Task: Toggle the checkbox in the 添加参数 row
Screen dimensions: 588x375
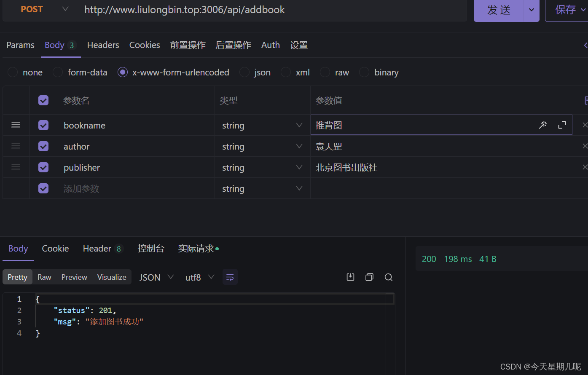Action: point(43,188)
